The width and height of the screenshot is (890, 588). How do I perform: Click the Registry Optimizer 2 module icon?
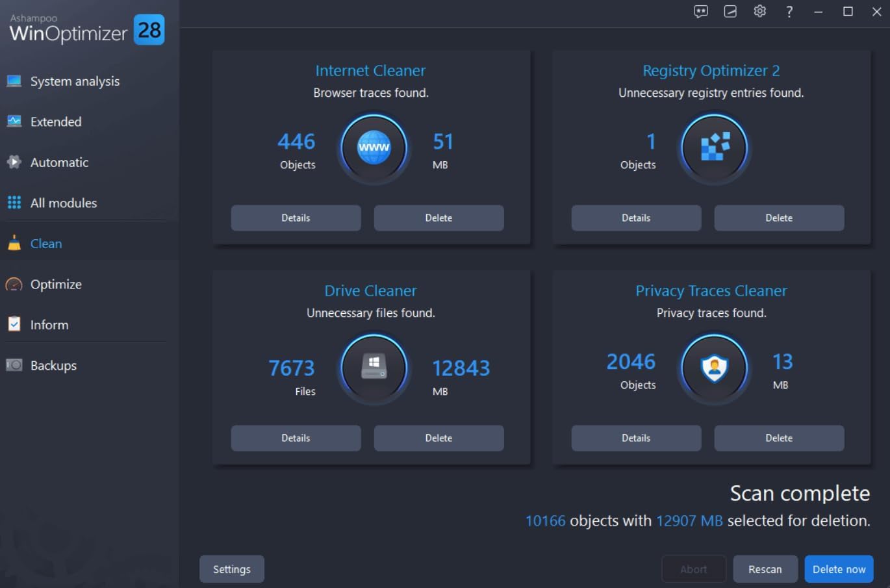[714, 147]
